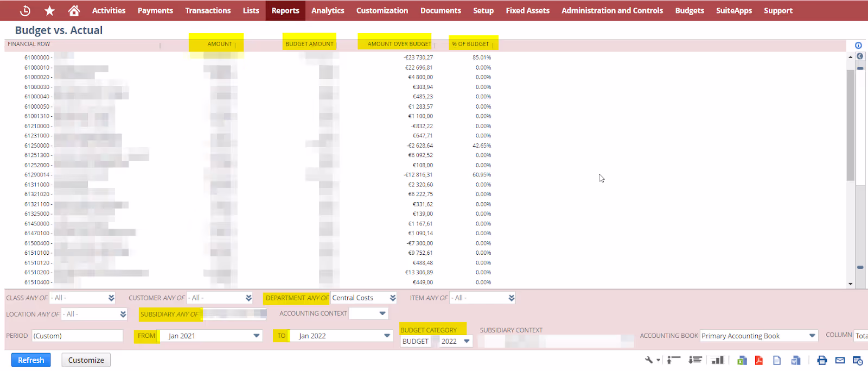Click the Period (Custom) input field
This screenshot has width=868, height=371.
[x=78, y=336]
